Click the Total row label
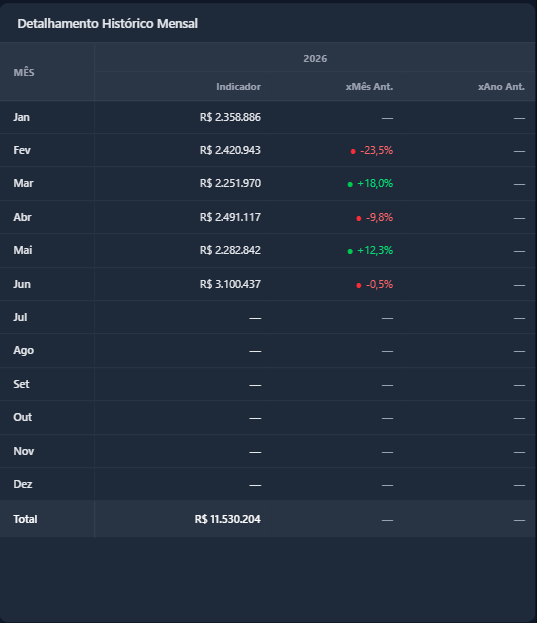The width and height of the screenshot is (537, 623). 25,519
